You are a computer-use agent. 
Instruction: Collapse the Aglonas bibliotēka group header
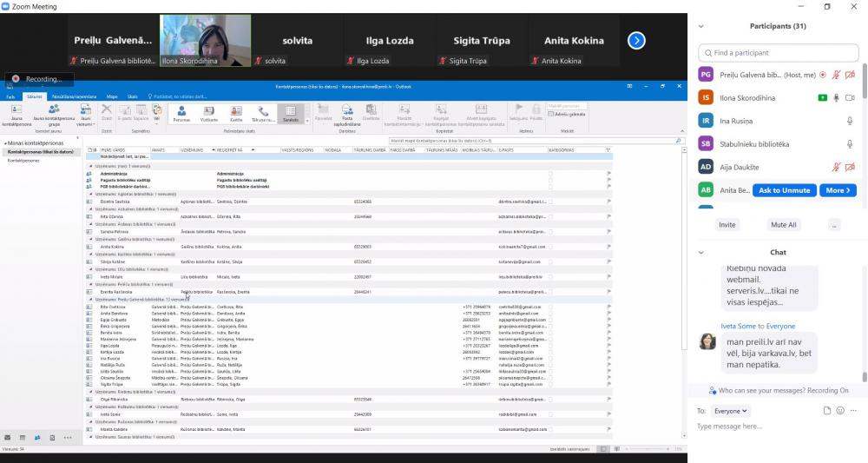[91, 195]
